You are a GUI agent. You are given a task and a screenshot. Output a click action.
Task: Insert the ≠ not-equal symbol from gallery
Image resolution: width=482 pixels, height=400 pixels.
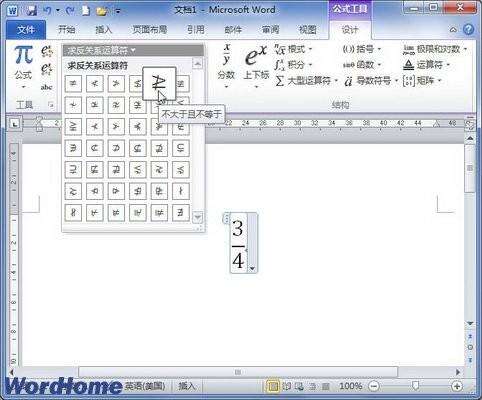[x=73, y=83]
